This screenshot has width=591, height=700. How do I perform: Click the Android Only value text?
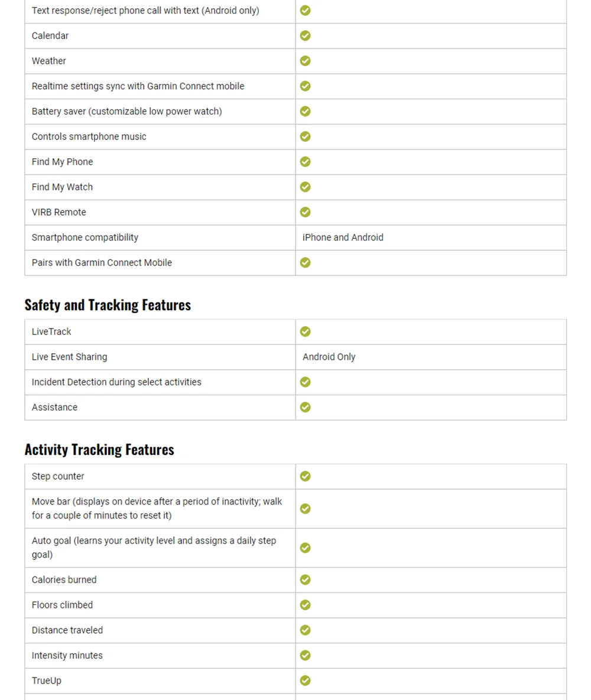(329, 357)
